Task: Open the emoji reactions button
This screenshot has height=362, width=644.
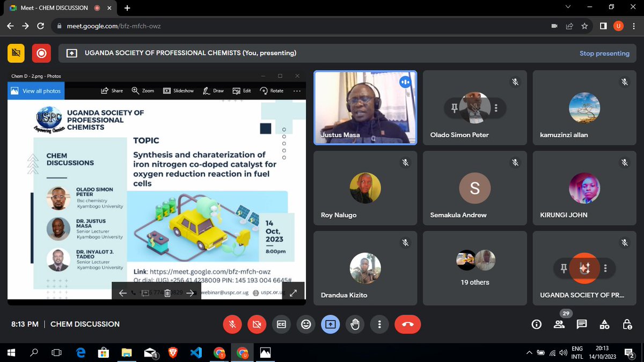Action: [x=306, y=324]
